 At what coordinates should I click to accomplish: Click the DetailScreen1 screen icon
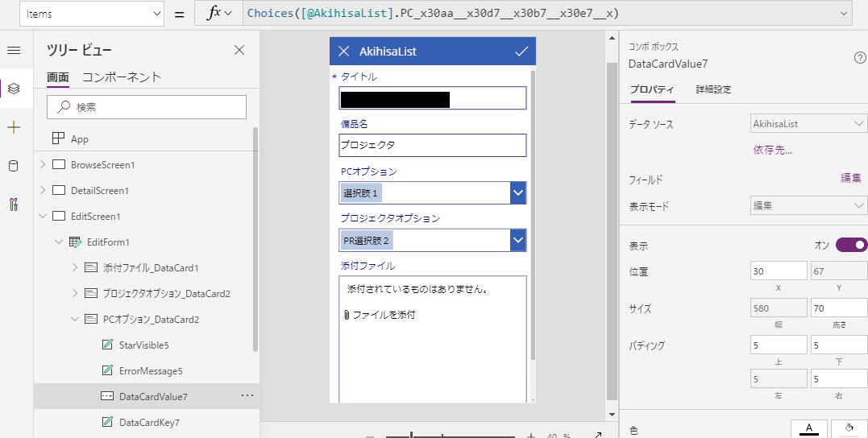click(x=59, y=190)
